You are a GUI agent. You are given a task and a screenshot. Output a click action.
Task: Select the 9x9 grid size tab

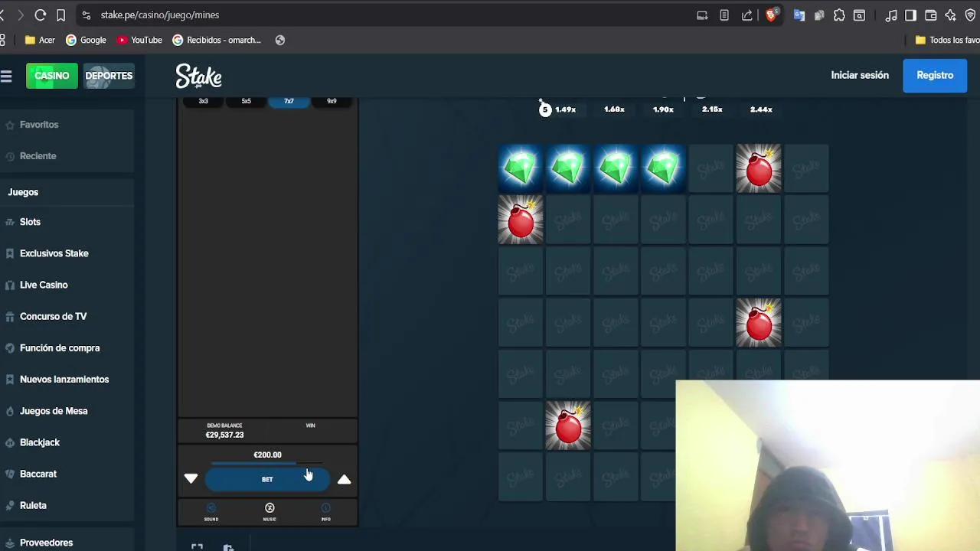332,101
